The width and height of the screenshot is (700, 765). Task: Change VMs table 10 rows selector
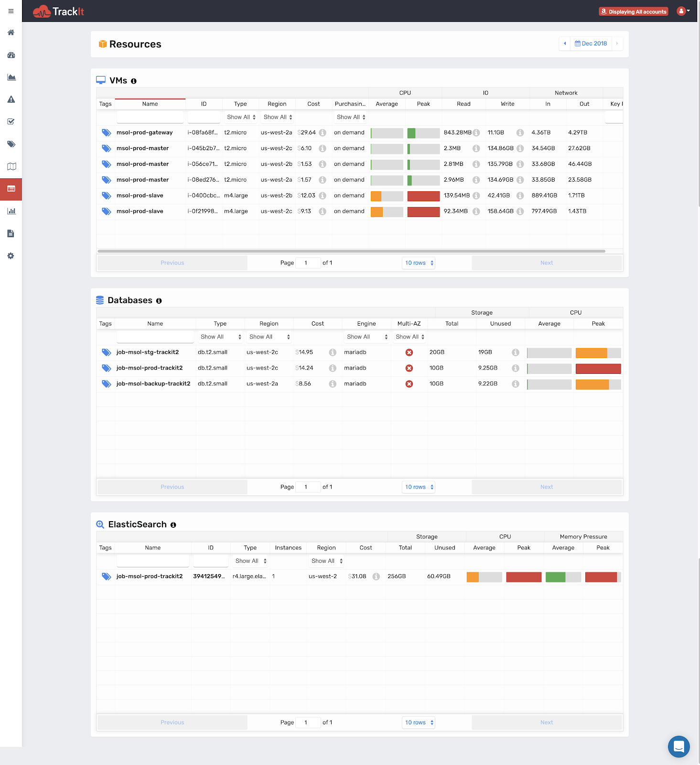[x=419, y=263]
